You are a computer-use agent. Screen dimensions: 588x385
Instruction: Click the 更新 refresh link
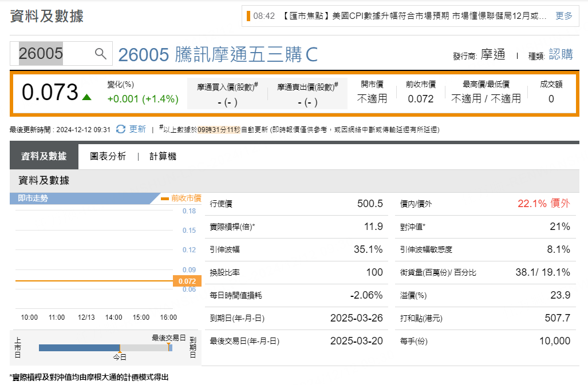tap(137, 129)
